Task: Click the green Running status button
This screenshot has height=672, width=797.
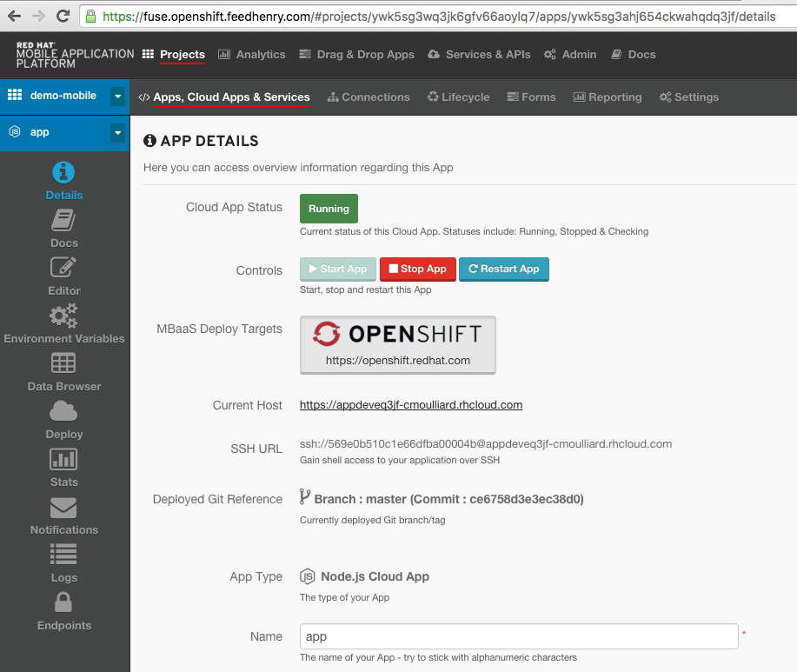Action: 329,209
